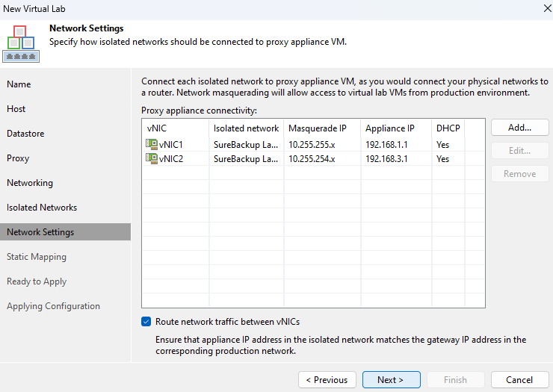Image resolution: width=553 pixels, height=392 pixels.
Task: Jump to Isolated Networks step
Action: [x=42, y=208]
